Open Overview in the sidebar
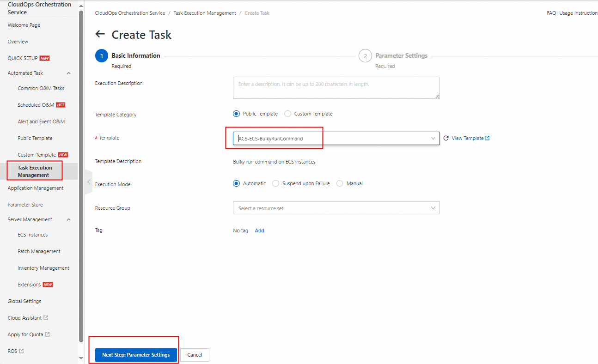598x364 pixels. (18, 42)
